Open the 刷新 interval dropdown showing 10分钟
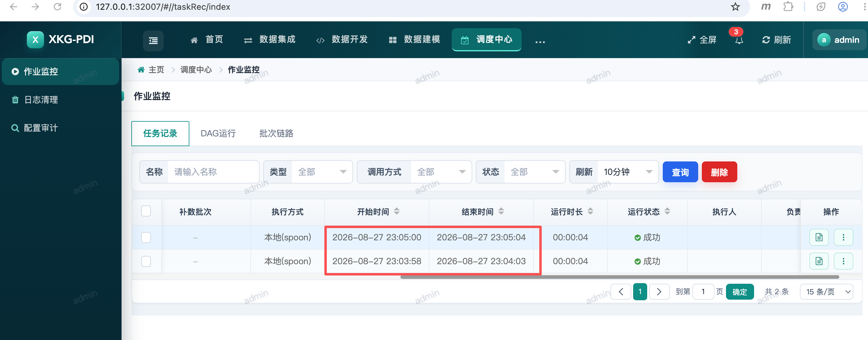The width and height of the screenshot is (868, 340). [x=628, y=172]
